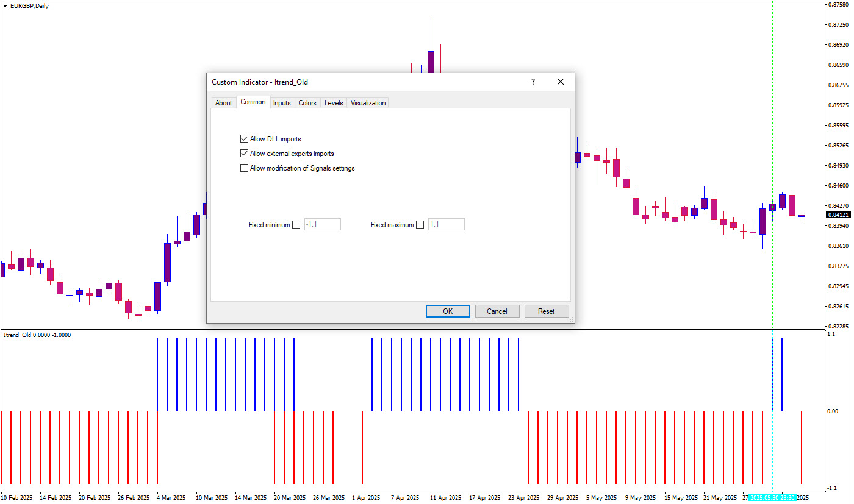Enable Allow modification of Signals settings
The height and width of the screenshot is (504, 854).
[x=245, y=168]
